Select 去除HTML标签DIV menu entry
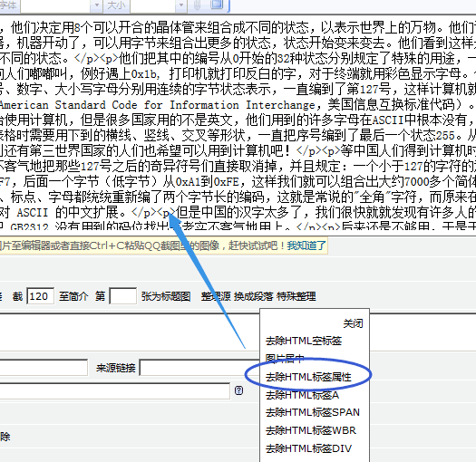This screenshot has height=462, width=476. (308, 448)
